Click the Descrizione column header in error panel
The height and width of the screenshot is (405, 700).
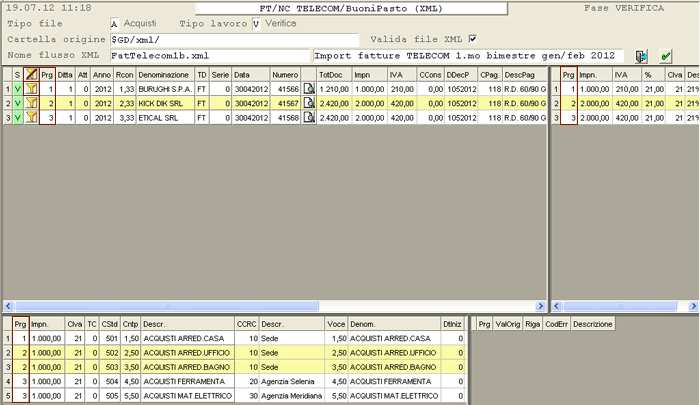pos(592,324)
